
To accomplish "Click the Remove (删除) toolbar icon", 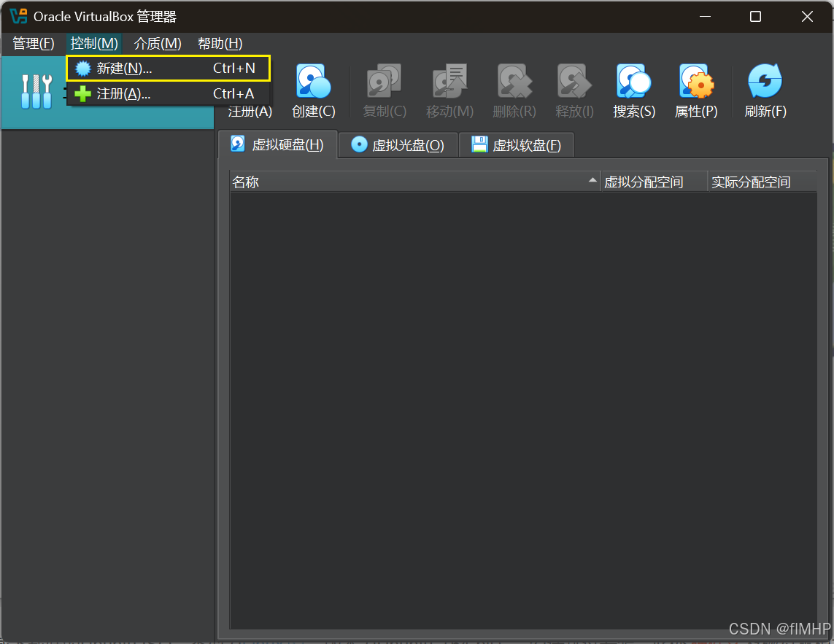I will point(514,82).
